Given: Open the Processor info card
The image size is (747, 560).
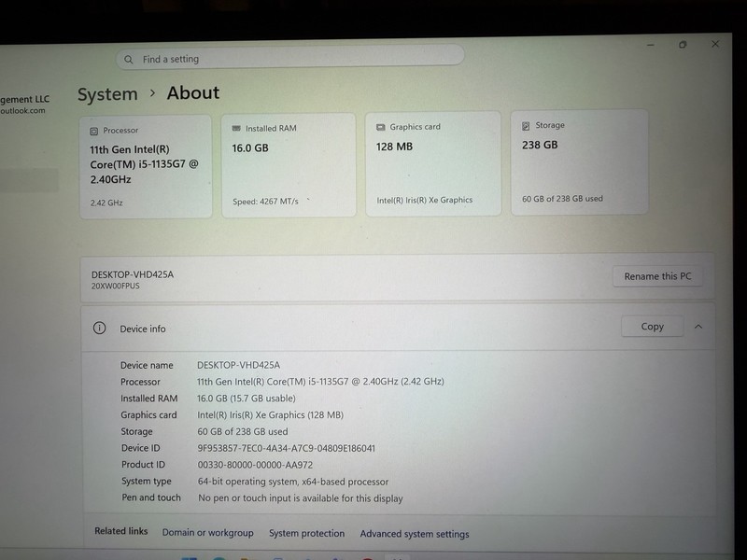Looking at the screenshot, I should [x=146, y=167].
